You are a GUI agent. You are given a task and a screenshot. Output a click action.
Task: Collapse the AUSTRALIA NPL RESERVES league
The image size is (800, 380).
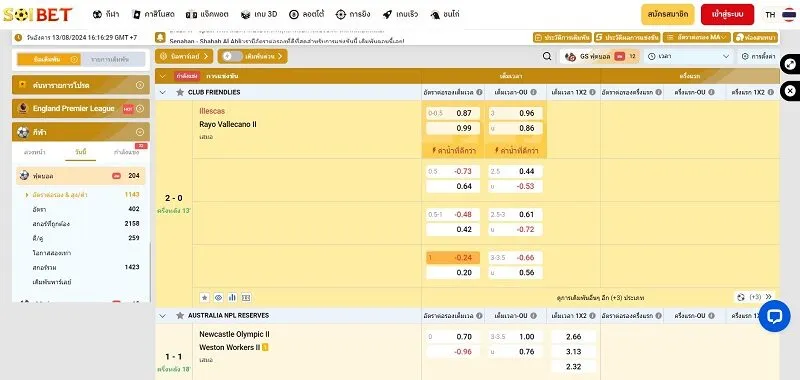coord(163,316)
